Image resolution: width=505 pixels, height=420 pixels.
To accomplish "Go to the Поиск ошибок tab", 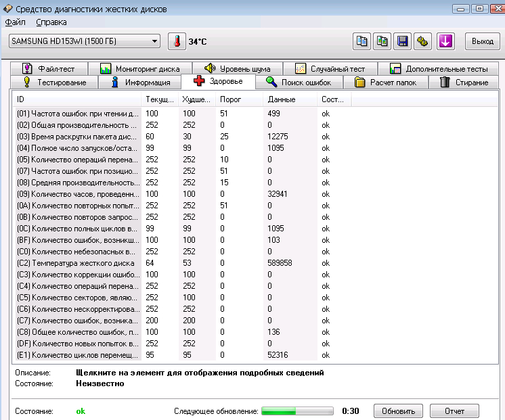I will coord(299,83).
